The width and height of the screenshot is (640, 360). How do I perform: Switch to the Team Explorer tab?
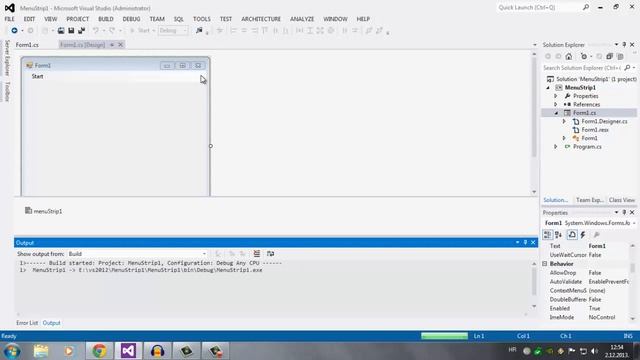point(589,200)
